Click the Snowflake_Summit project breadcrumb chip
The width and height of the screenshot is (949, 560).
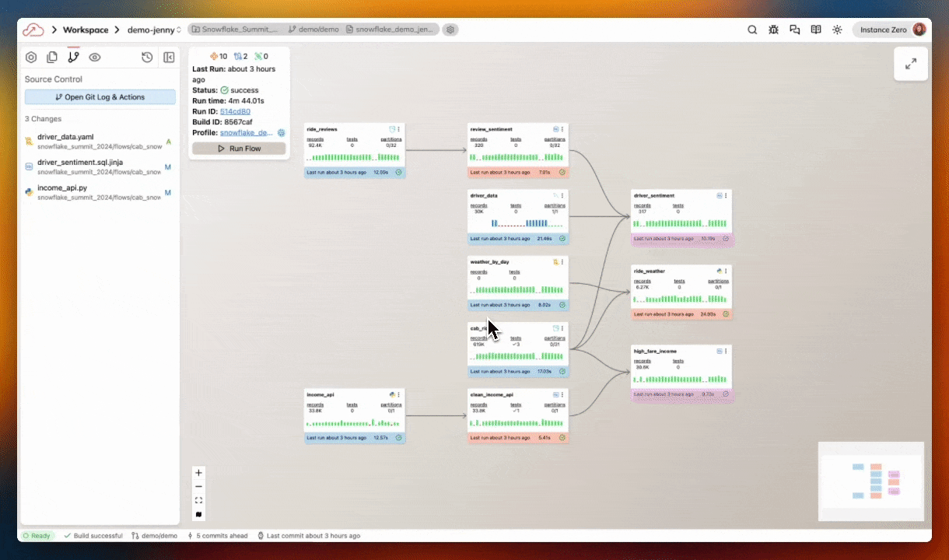click(235, 30)
